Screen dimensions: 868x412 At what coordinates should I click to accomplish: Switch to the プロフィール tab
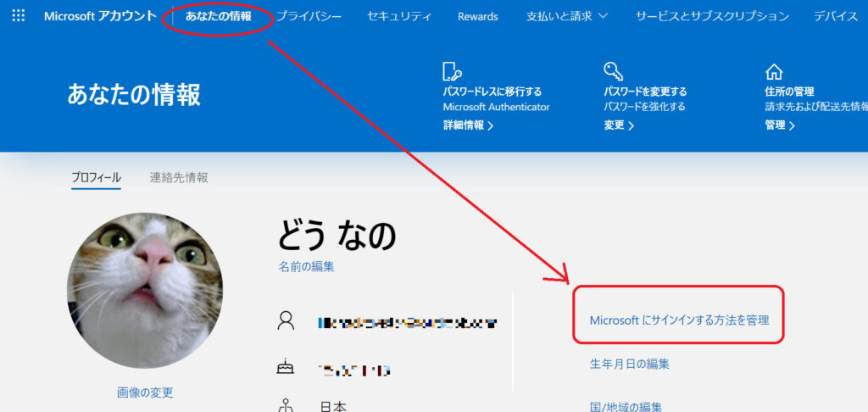click(x=97, y=178)
